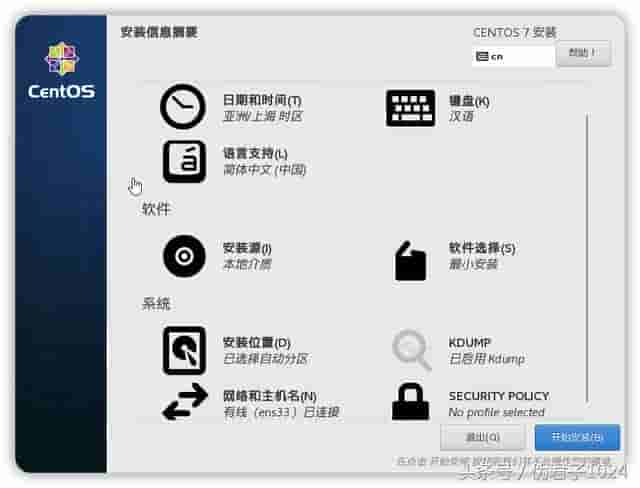This screenshot has width=640, height=488.
Task: Open the KDUMP magnifier icon
Action: [x=411, y=350]
